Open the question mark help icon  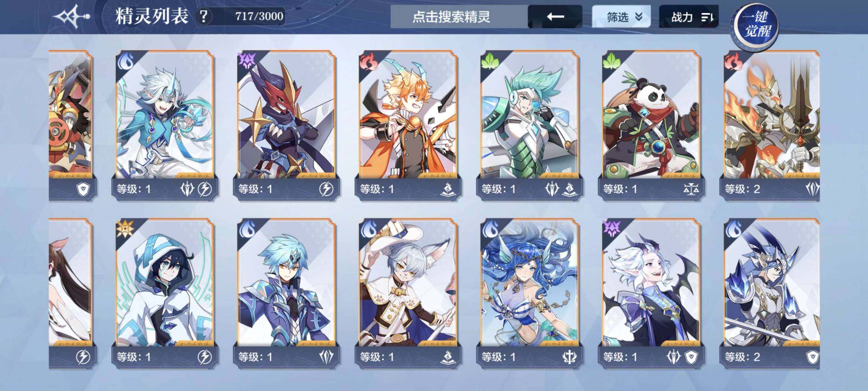click(204, 16)
